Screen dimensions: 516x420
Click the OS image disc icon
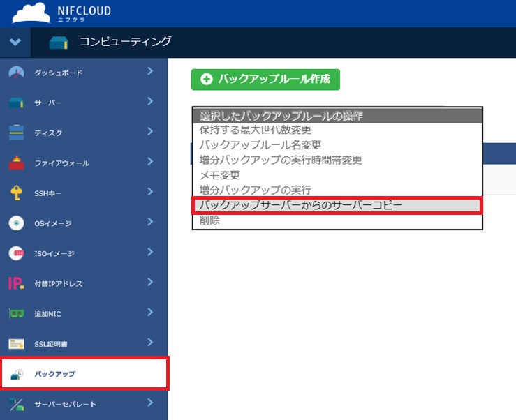(16, 223)
